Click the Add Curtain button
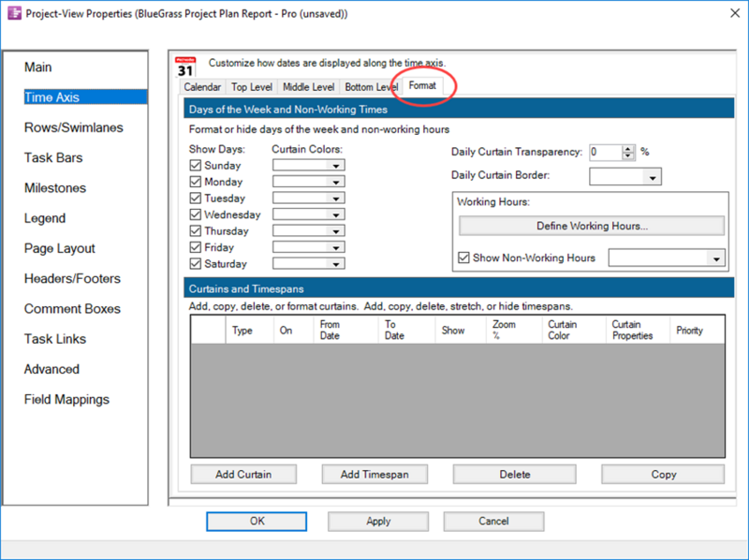 pos(243,475)
